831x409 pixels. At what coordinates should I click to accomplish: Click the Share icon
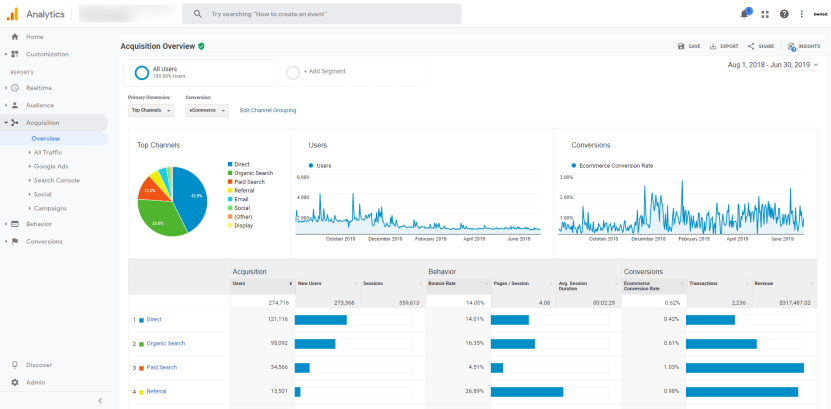(751, 47)
